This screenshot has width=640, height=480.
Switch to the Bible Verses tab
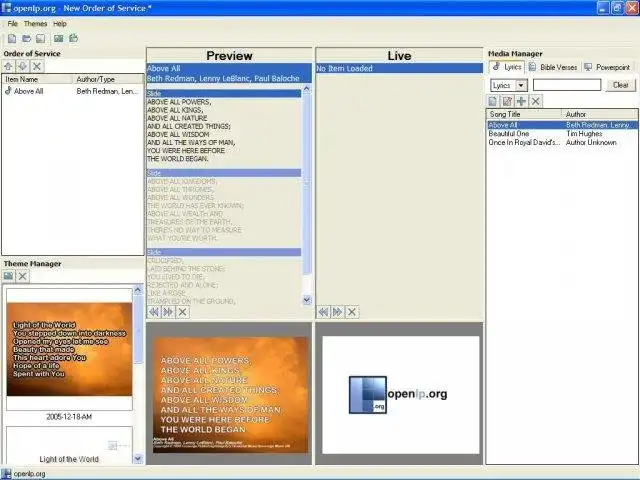click(553, 67)
